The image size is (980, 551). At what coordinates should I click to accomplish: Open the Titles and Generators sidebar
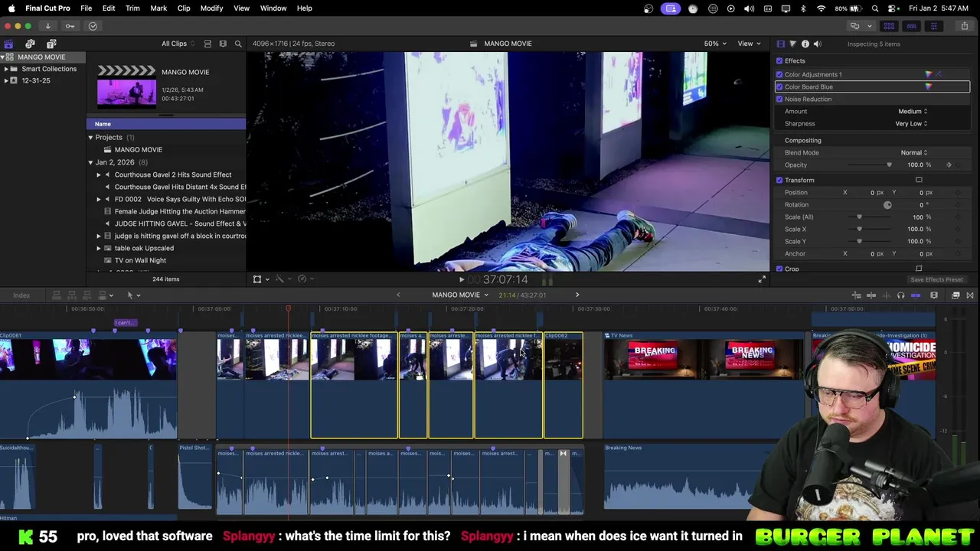(x=51, y=44)
